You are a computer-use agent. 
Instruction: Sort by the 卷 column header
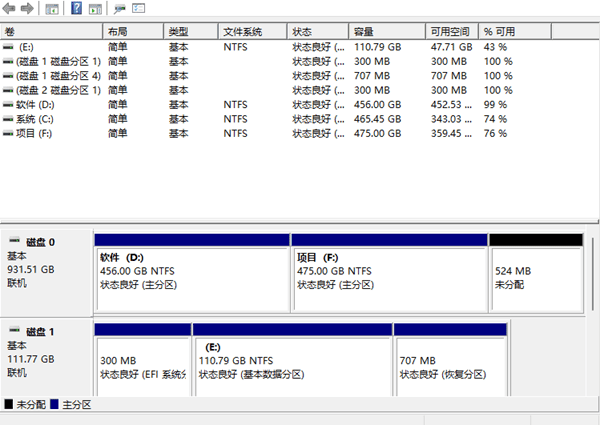click(52, 31)
